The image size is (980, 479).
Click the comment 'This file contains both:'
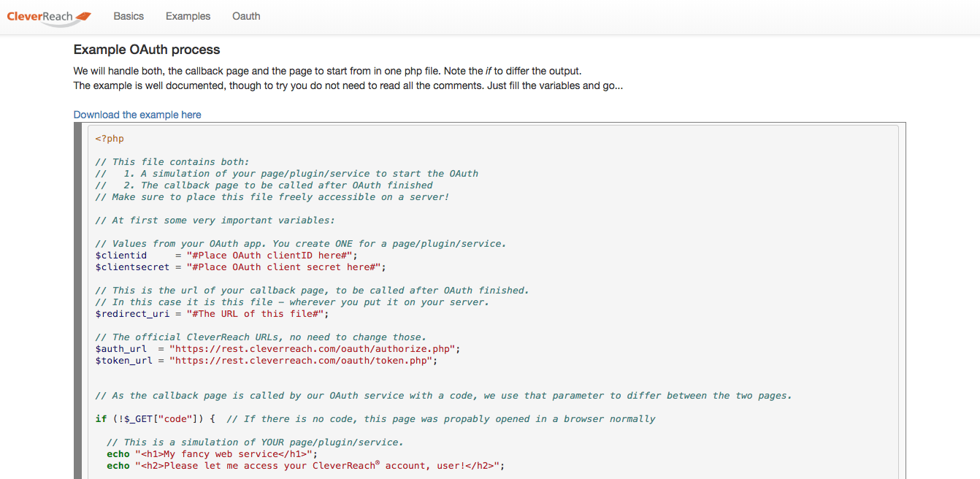172,161
